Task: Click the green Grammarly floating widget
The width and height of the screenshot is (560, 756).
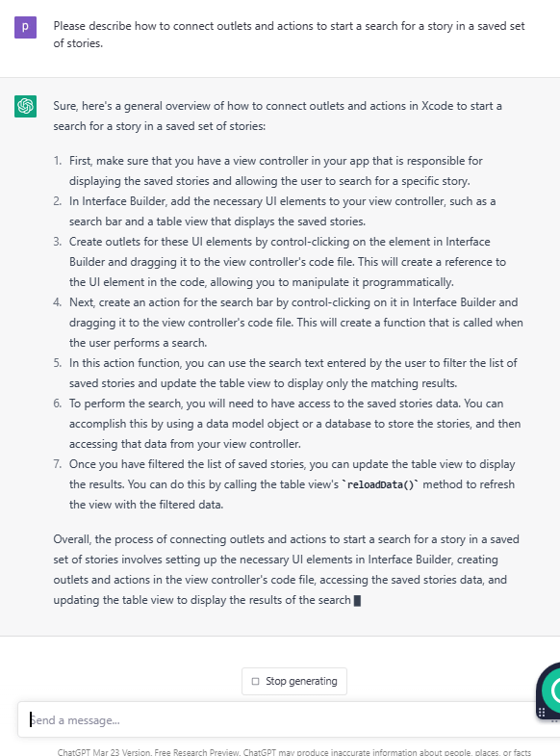Action: pyautogui.click(x=550, y=690)
